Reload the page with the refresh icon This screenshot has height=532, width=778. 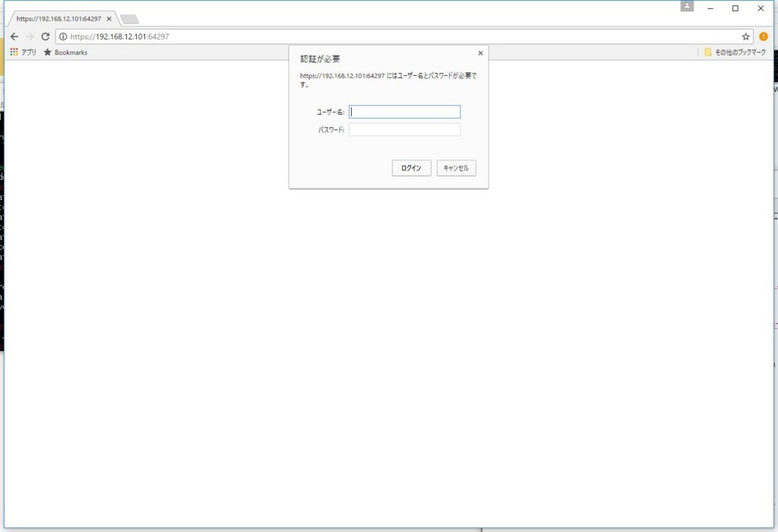coord(45,36)
